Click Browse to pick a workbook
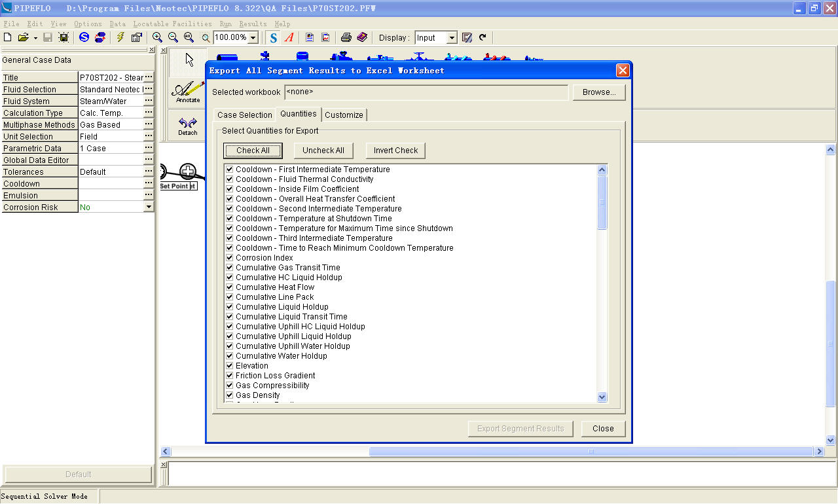838x504 pixels. click(599, 92)
